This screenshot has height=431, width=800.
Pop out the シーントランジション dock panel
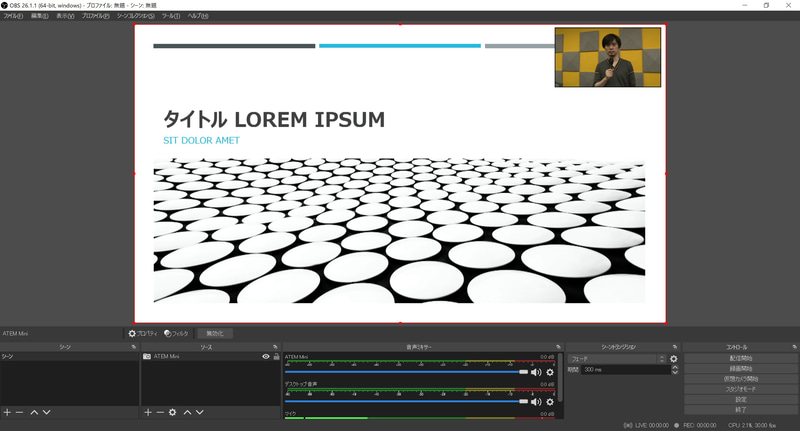675,347
